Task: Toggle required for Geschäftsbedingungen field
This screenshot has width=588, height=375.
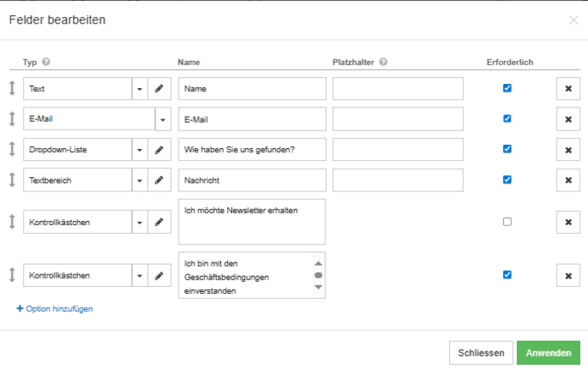Action: coord(507,274)
